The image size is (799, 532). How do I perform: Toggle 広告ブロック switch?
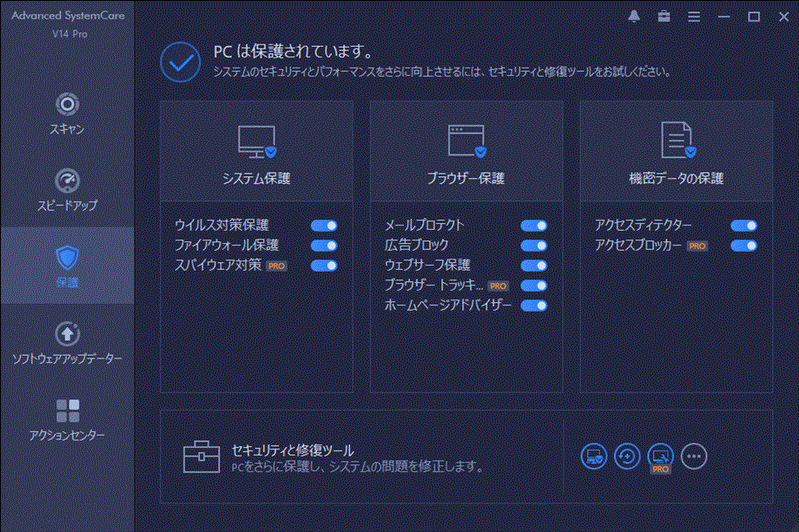(x=534, y=246)
